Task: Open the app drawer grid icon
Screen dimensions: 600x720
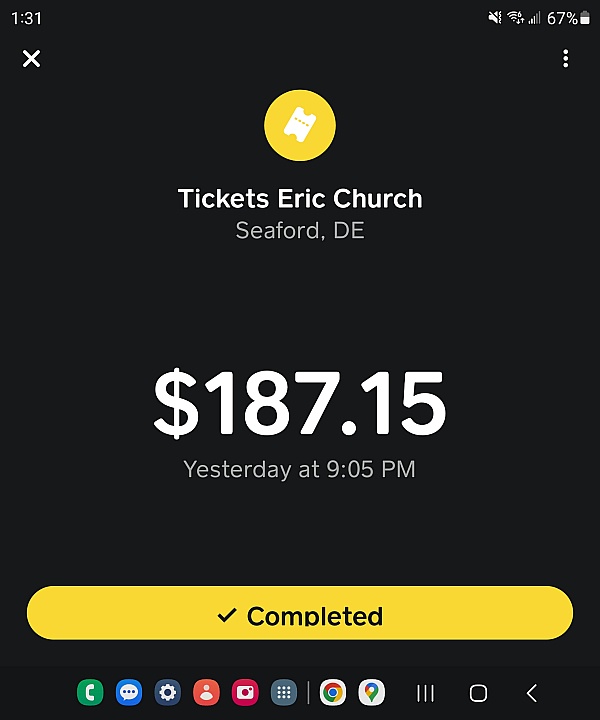Action: (284, 692)
